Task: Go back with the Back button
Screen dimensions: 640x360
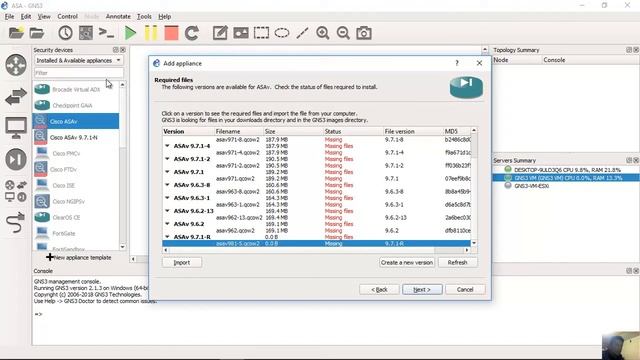Action: (x=379, y=289)
